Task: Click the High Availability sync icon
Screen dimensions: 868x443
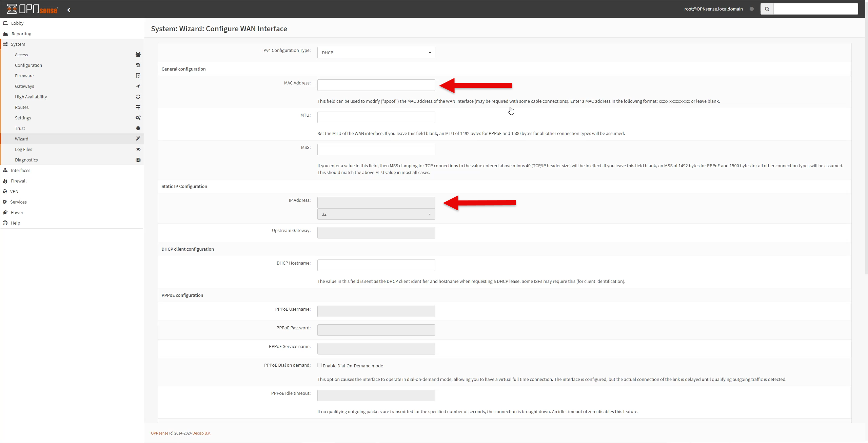Action: point(138,97)
